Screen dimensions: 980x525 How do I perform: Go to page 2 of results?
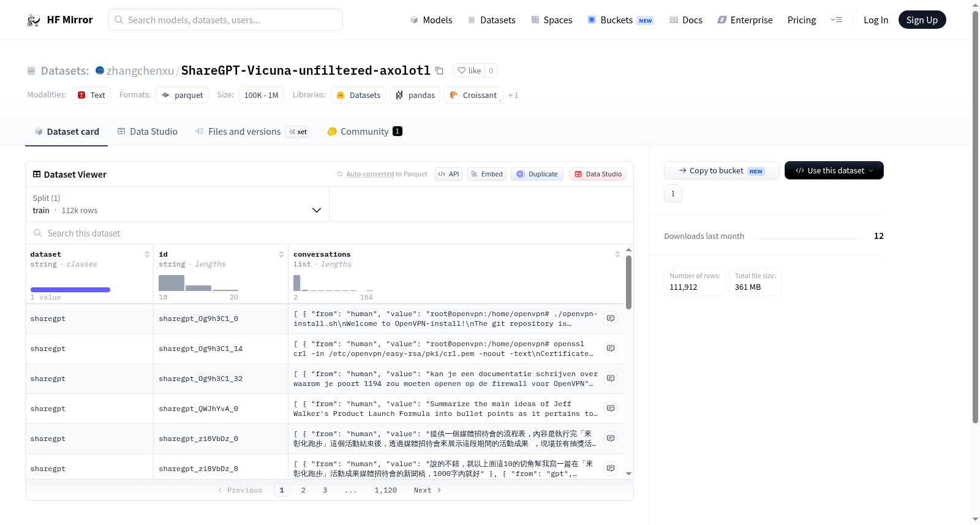coord(303,490)
